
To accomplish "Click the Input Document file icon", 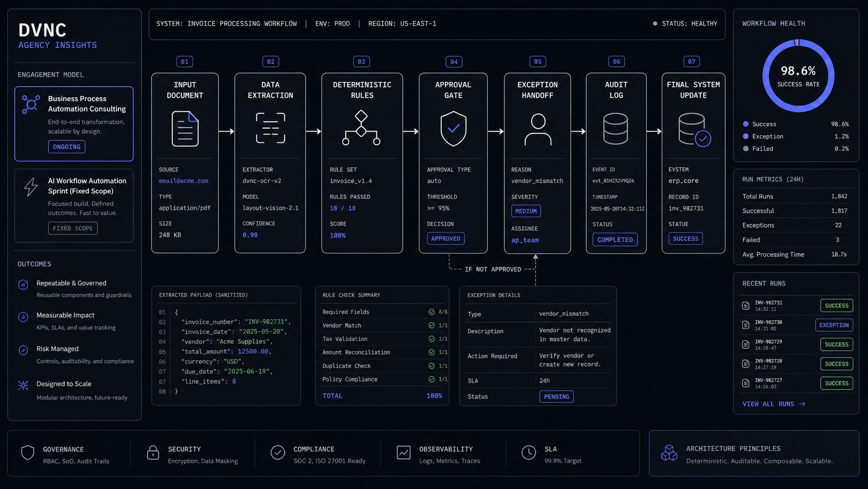I will [x=185, y=128].
